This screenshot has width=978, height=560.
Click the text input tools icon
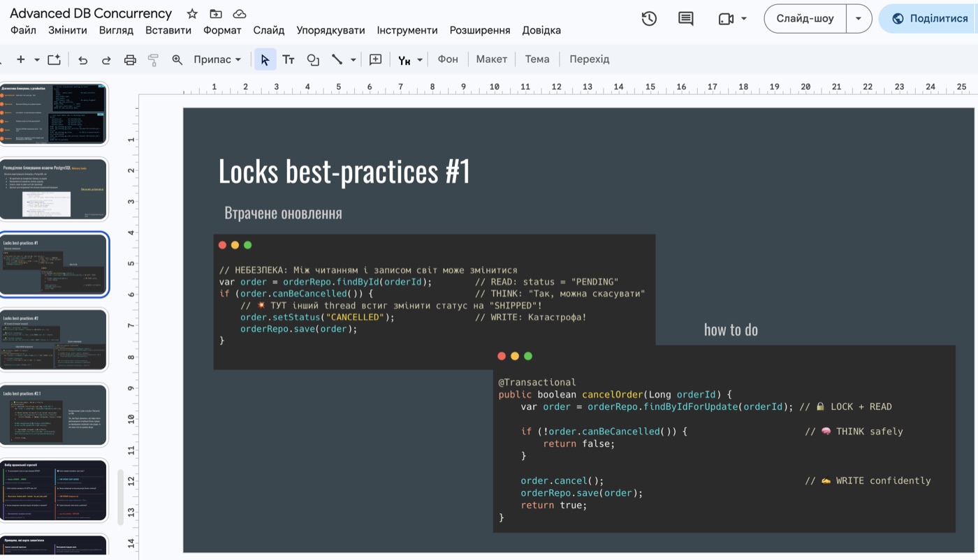[x=404, y=60]
